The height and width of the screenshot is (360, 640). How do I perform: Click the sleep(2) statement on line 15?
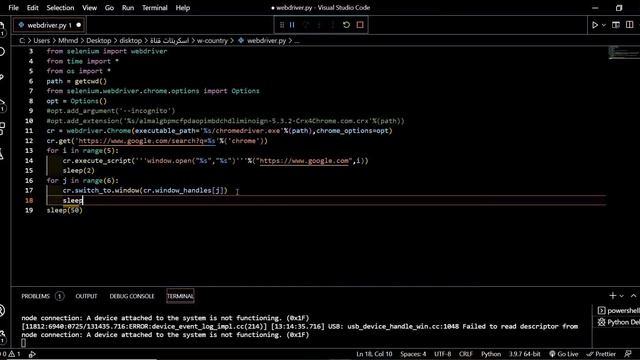[x=78, y=171]
